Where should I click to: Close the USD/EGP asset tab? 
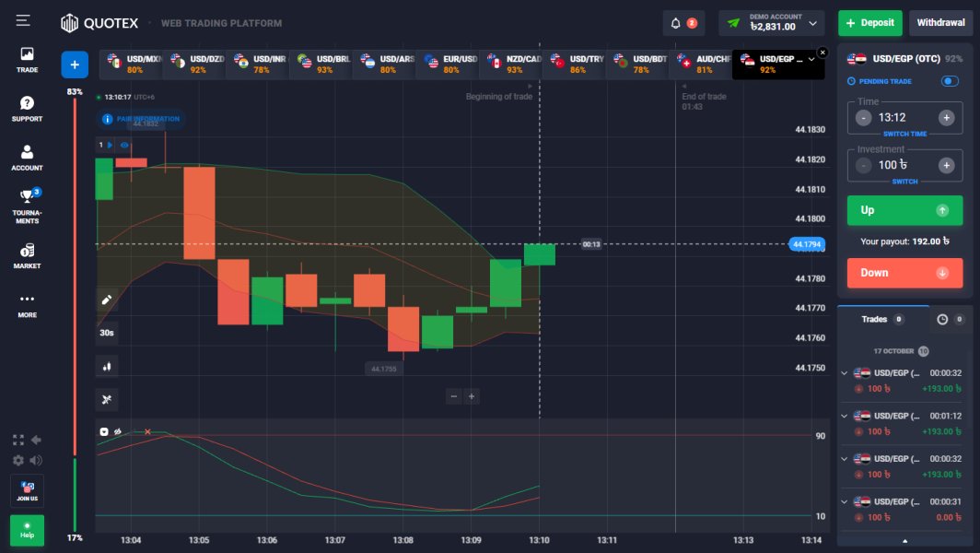[x=822, y=53]
